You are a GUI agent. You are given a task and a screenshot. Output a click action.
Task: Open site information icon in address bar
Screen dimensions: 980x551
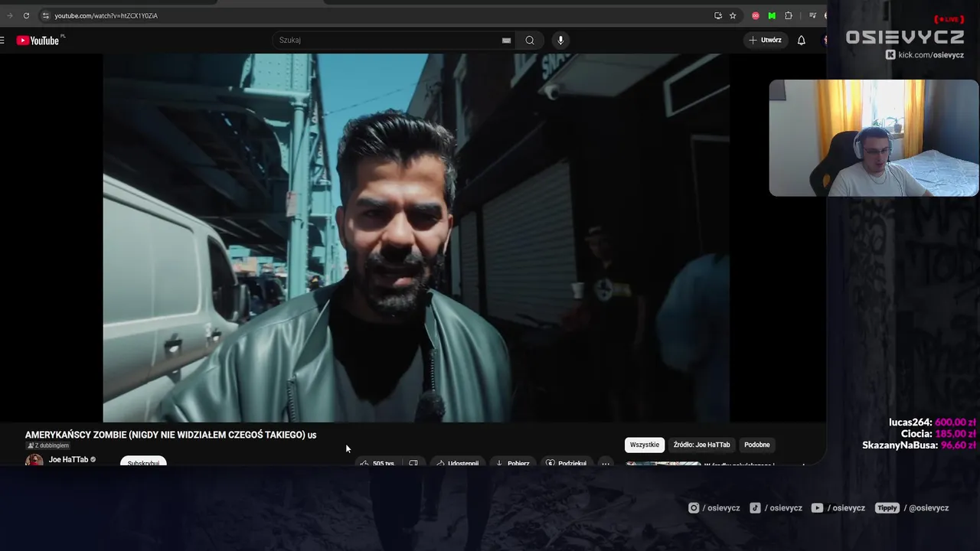pyautogui.click(x=45, y=15)
